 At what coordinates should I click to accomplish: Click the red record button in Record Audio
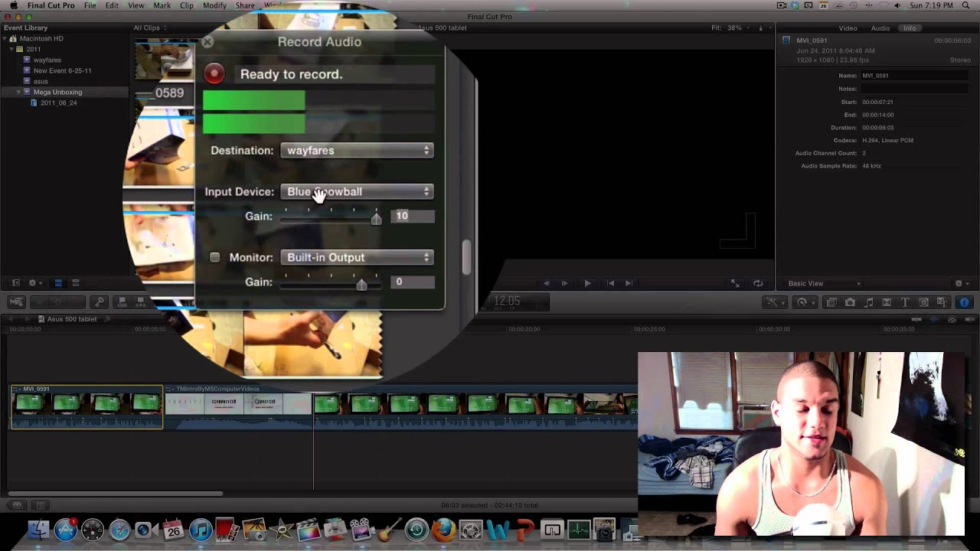click(214, 74)
